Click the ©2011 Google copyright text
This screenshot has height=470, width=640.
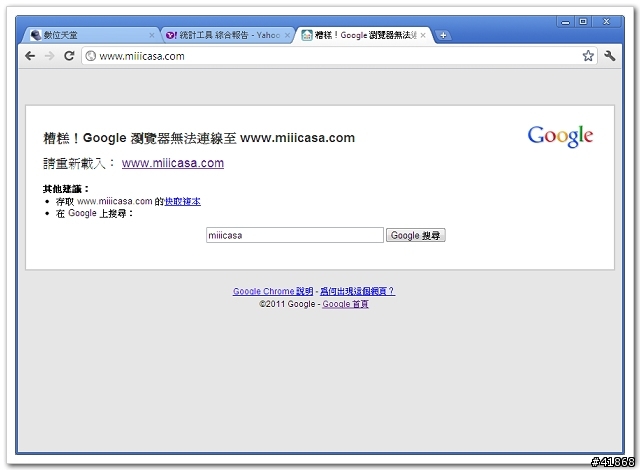[287, 304]
